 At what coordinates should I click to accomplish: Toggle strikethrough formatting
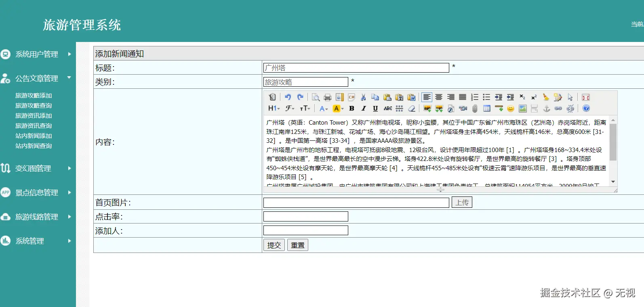387,108
